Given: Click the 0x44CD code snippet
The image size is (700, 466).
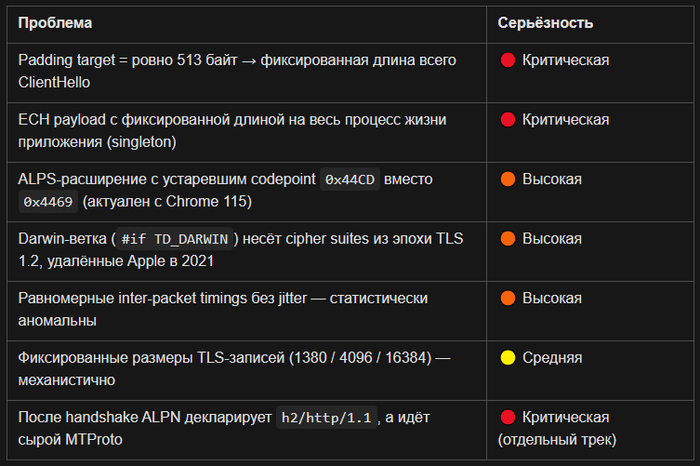Looking at the screenshot, I should tap(350, 180).
